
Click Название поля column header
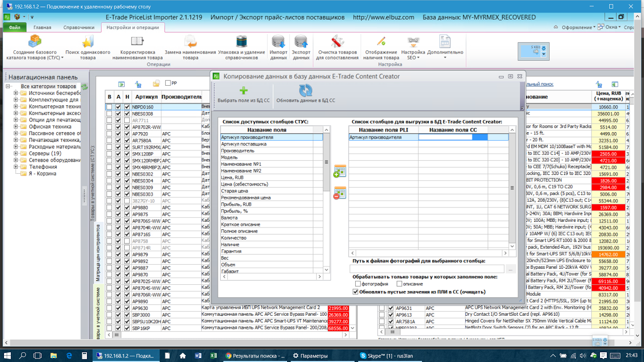(267, 130)
